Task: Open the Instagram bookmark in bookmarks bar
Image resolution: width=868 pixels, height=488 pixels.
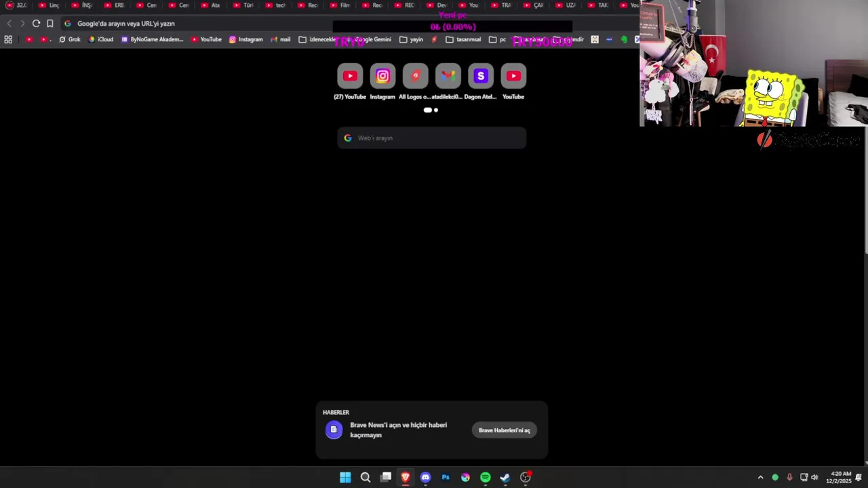Action: (x=245, y=39)
